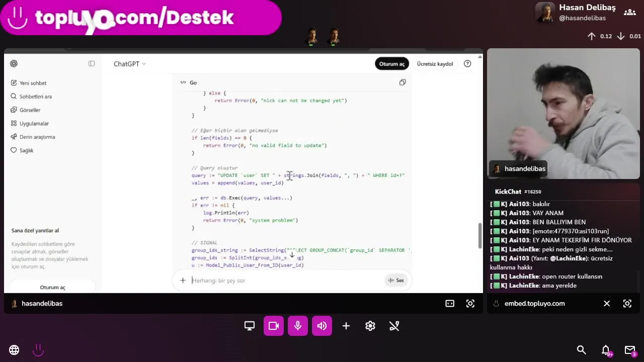Image resolution: width=644 pixels, height=362 pixels.
Task: Click the ChatGPT logo icon in sidebar
Action: coord(14,63)
